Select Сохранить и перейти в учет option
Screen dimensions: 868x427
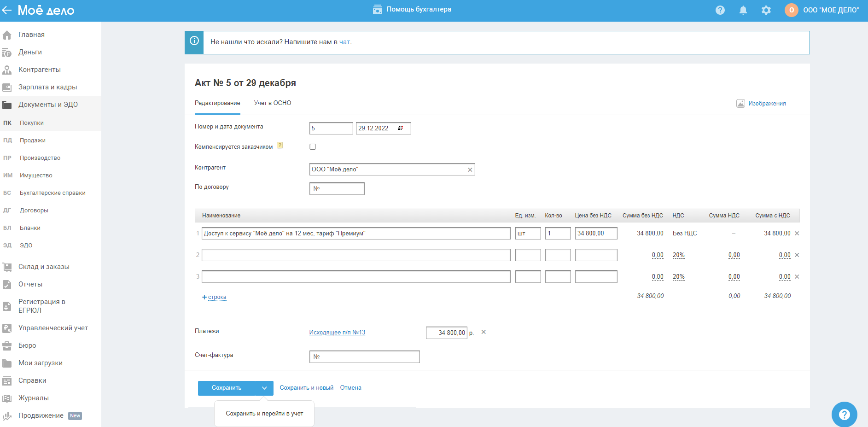pyautogui.click(x=264, y=414)
